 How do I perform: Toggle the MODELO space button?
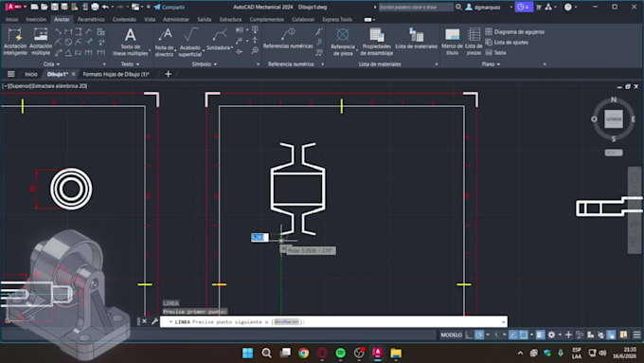click(451, 335)
